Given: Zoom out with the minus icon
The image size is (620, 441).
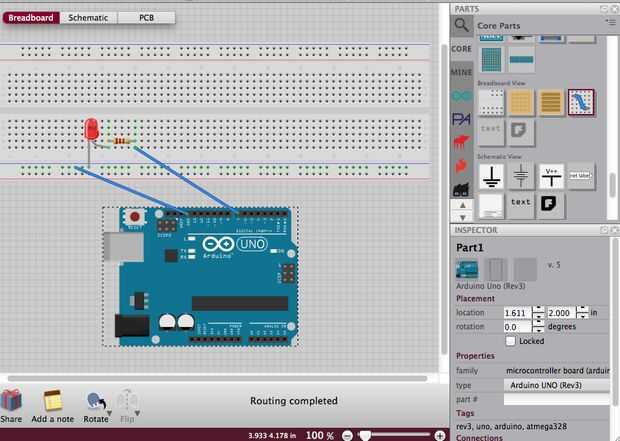Looking at the screenshot, I should coord(347,436).
